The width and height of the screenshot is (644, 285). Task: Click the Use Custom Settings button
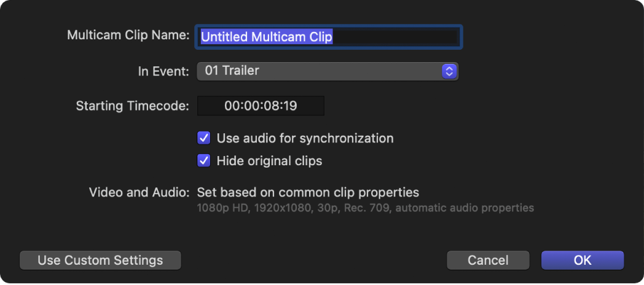(x=100, y=260)
